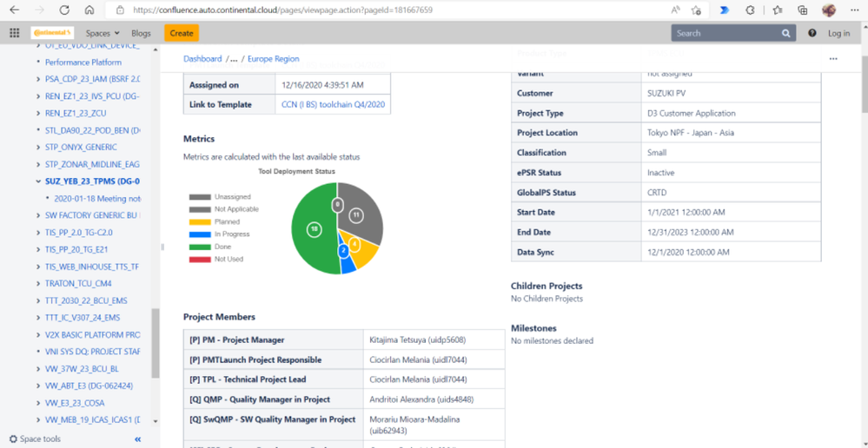Open VW_37W_23_BCU_BL sidebar link
The width and height of the screenshot is (868, 448).
point(82,369)
